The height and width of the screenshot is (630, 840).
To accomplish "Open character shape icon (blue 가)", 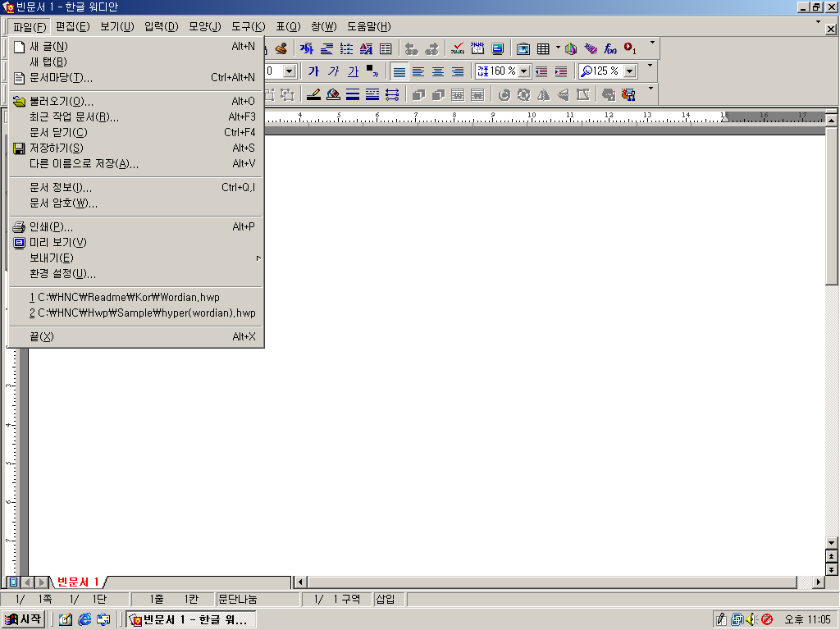I will coord(307,48).
